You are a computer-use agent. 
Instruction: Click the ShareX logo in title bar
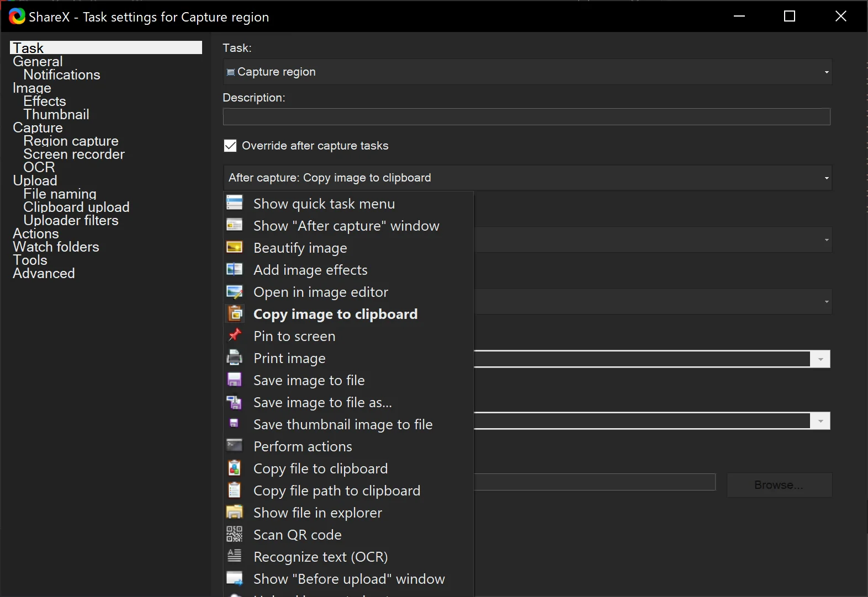click(17, 17)
